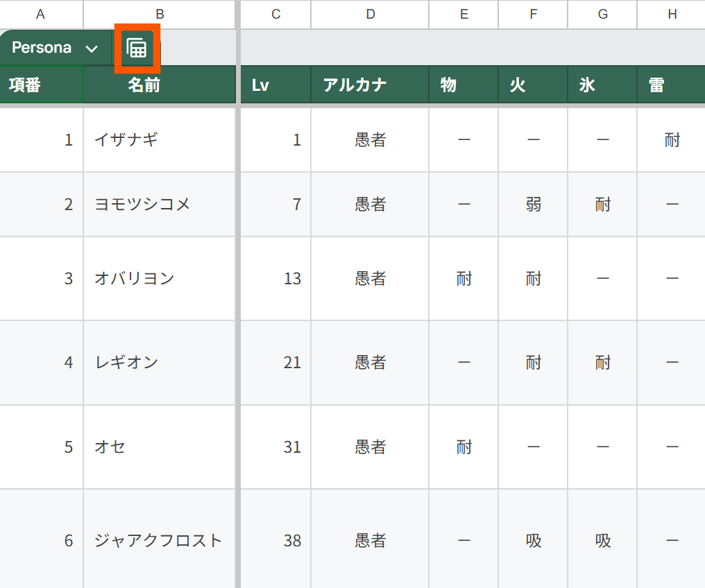
Task: Click the 弱 cell in ヨモツシコメ row
Action: pyautogui.click(x=533, y=205)
